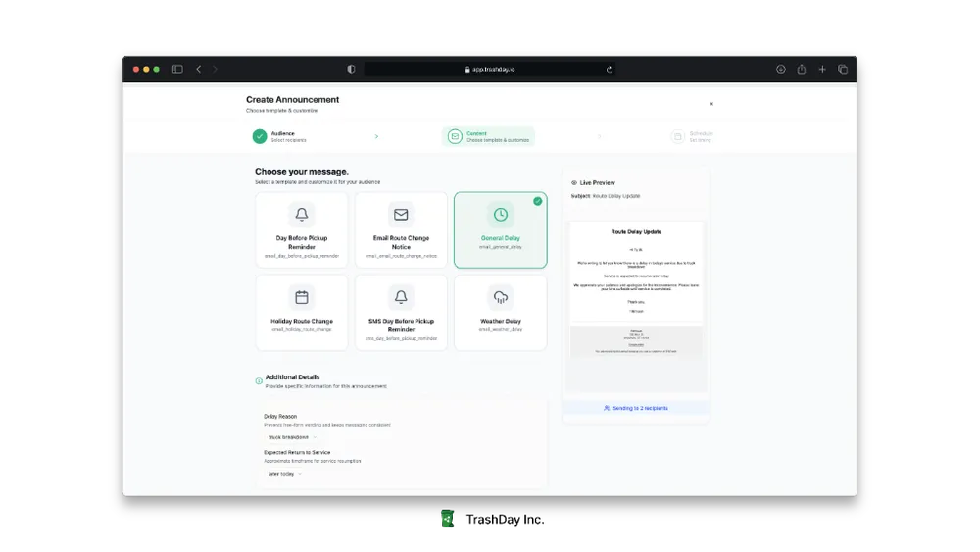
Task: Click the Additional Details info icon
Action: click(x=259, y=380)
